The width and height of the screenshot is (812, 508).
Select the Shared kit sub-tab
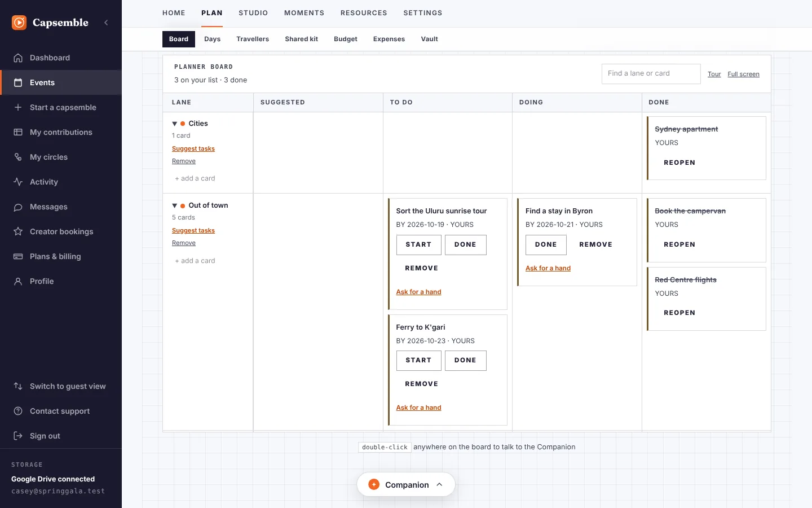(x=302, y=39)
